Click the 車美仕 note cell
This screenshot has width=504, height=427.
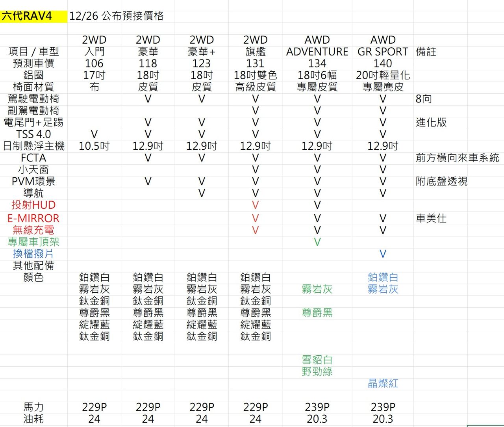(x=431, y=218)
